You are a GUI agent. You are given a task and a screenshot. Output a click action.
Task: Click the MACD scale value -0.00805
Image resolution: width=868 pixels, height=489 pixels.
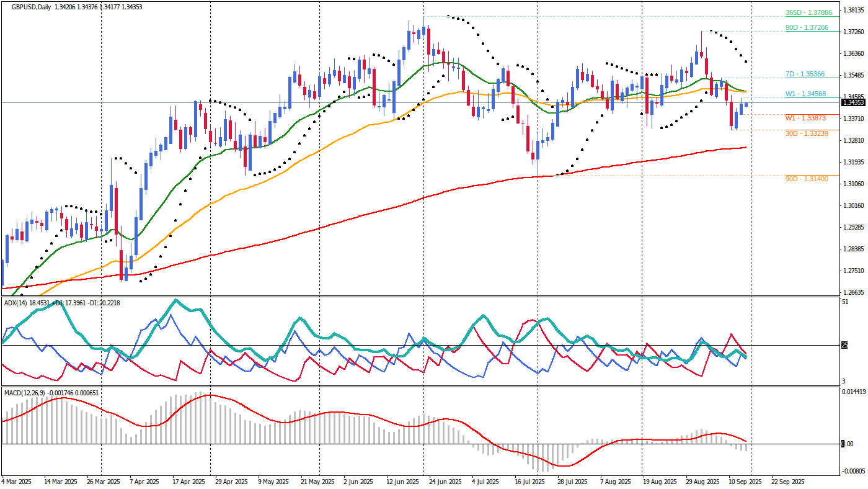coord(852,471)
